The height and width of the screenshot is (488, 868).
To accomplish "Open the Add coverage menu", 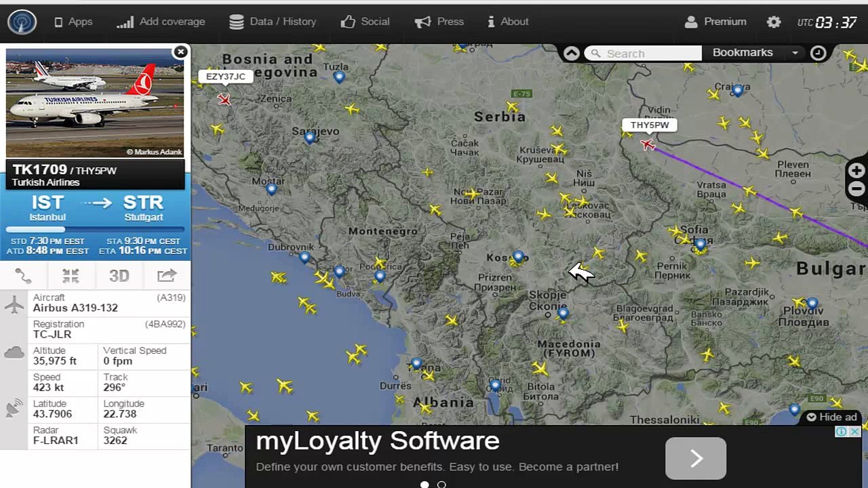I will [161, 22].
